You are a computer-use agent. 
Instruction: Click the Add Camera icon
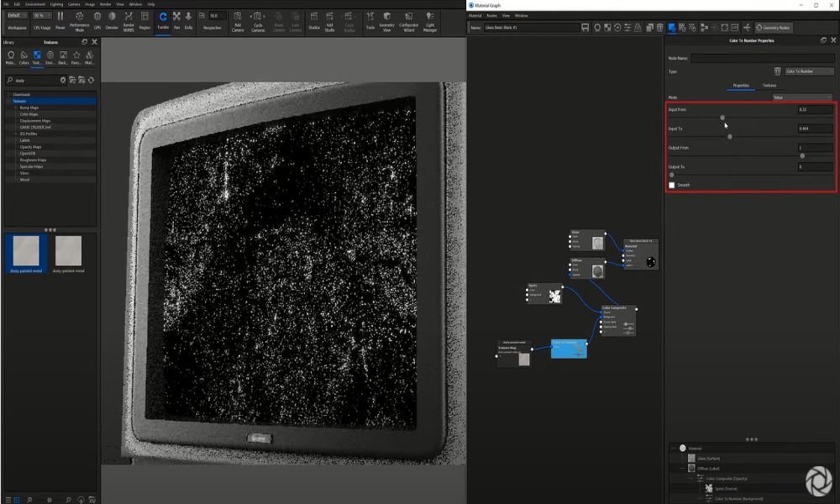pyautogui.click(x=238, y=20)
